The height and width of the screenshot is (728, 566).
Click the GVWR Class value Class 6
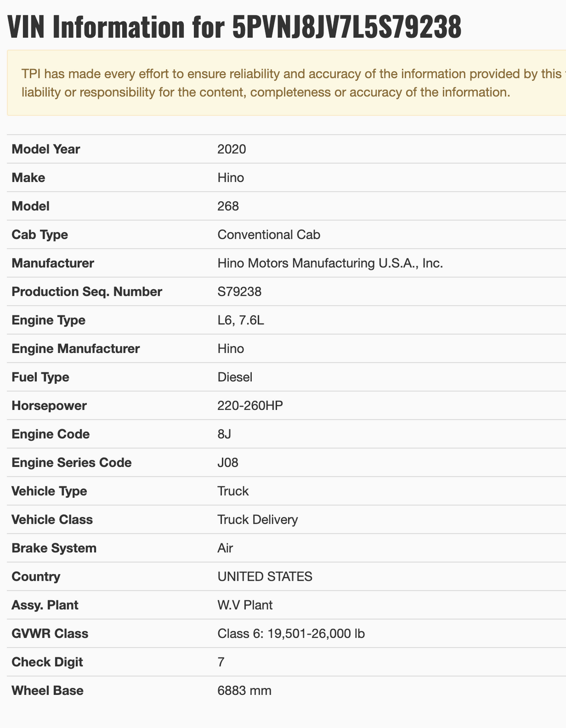pyautogui.click(x=291, y=634)
